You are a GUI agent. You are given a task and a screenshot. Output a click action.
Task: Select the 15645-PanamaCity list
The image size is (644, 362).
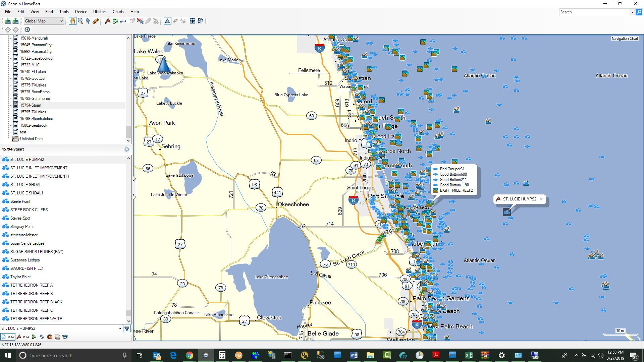point(36,45)
